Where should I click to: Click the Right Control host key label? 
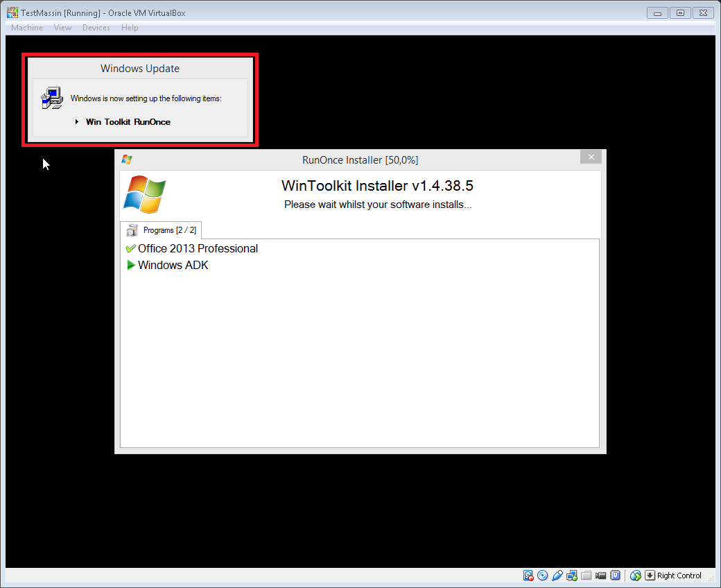(x=679, y=576)
